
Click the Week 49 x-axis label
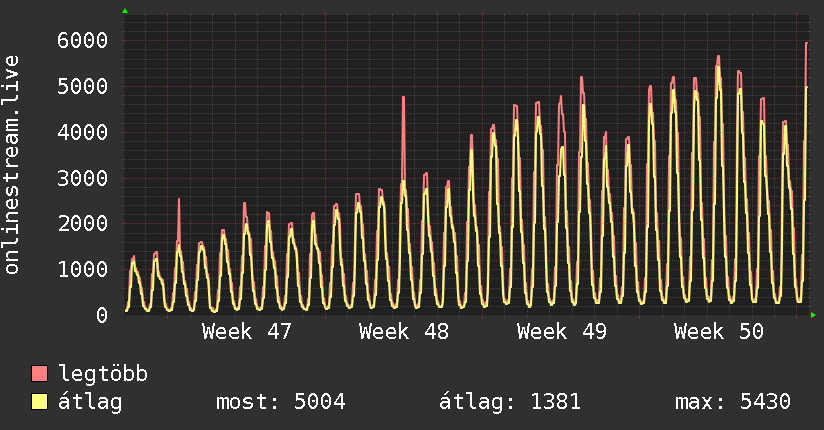point(561,331)
